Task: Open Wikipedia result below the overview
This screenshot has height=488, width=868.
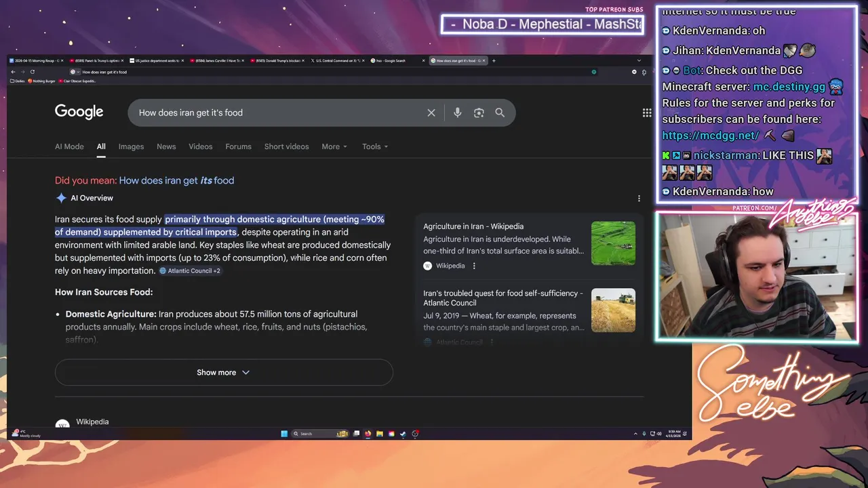Action: point(92,422)
